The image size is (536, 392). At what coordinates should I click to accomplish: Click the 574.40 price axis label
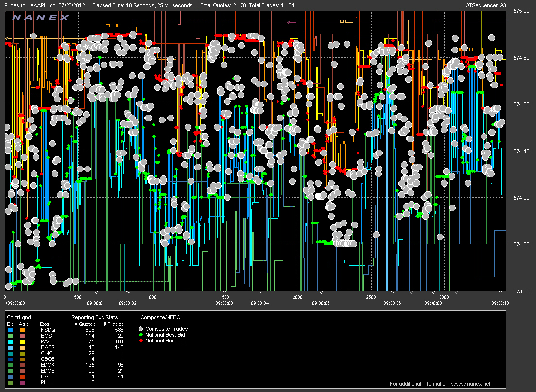pyautogui.click(x=521, y=151)
